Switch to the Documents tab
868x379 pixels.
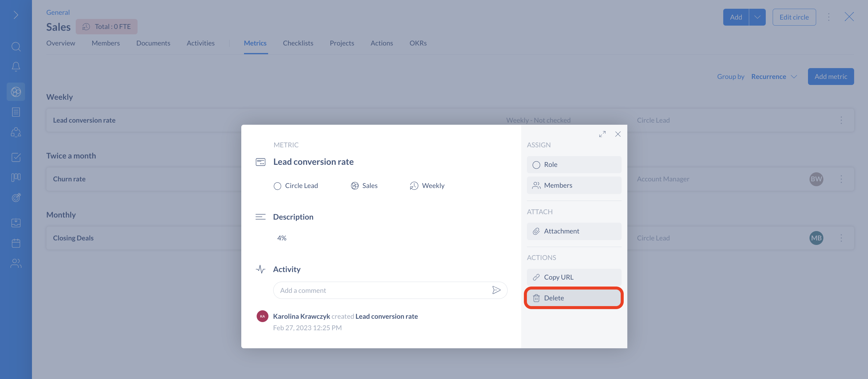(153, 43)
